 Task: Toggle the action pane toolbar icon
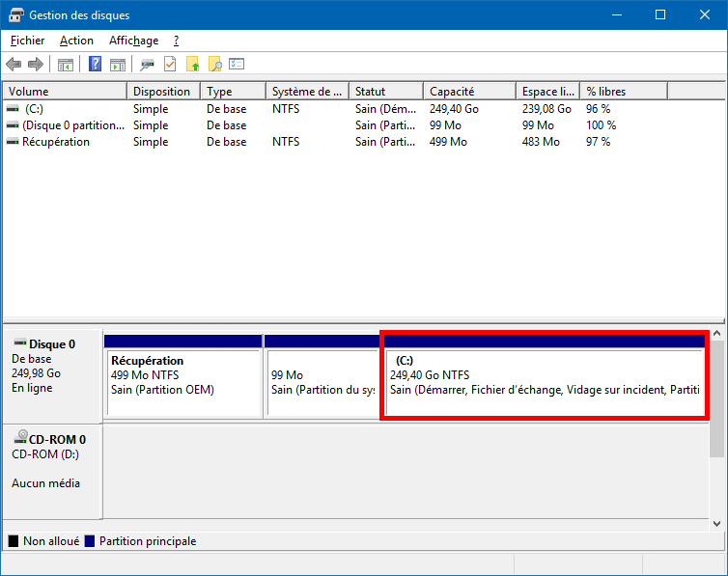pyautogui.click(x=118, y=65)
